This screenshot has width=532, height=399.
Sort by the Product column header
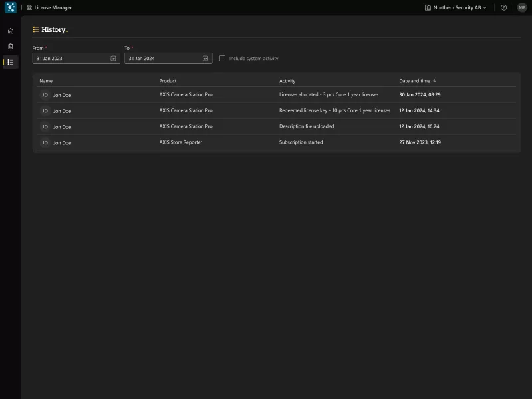click(x=168, y=81)
